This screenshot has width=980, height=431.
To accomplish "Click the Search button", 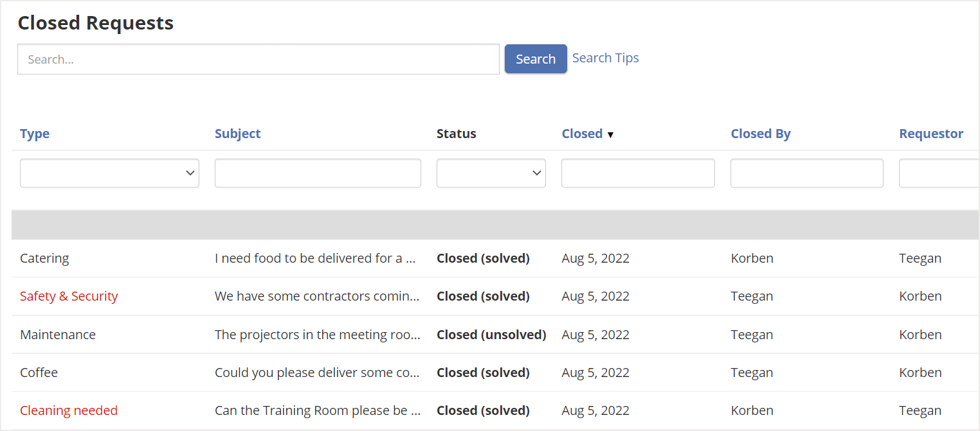I will [536, 58].
